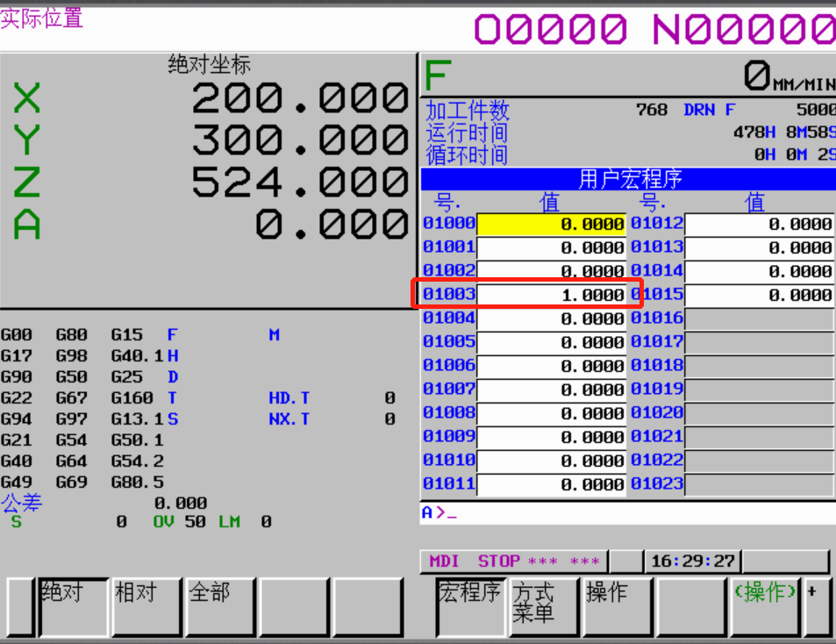Image resolution: width=836 pixels, height=644 pixels.
Task: Click the + next-page softkey
Action: coord(816,605)
